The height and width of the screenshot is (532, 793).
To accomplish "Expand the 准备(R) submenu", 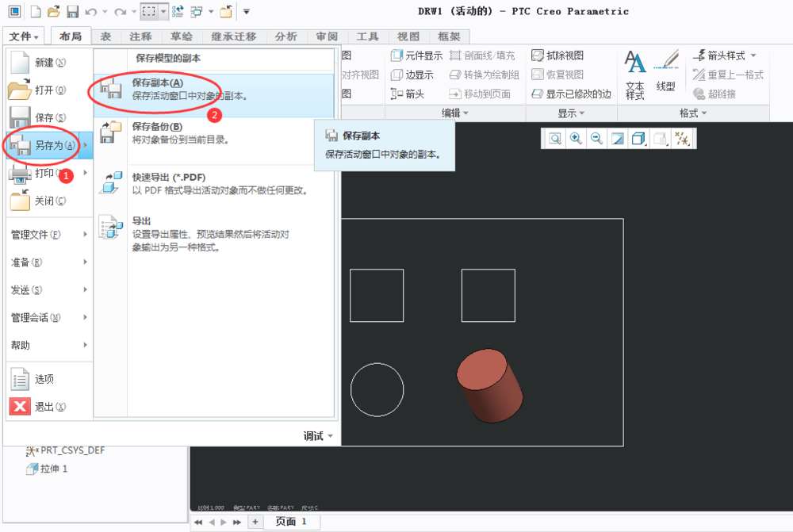I will coord(49,262).
